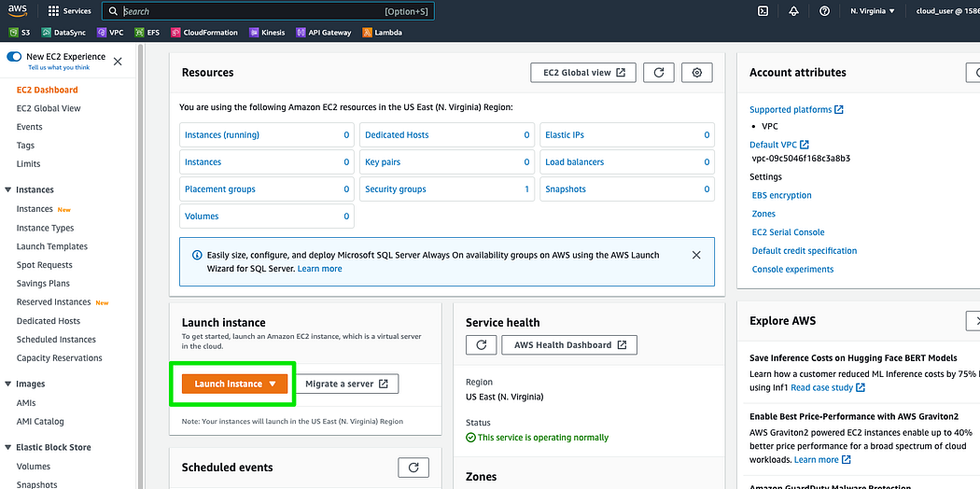The width and height of the screenshot is (980, 489).
Task: Click the EC2 Global view button
Action: click(x=583, y=73)
